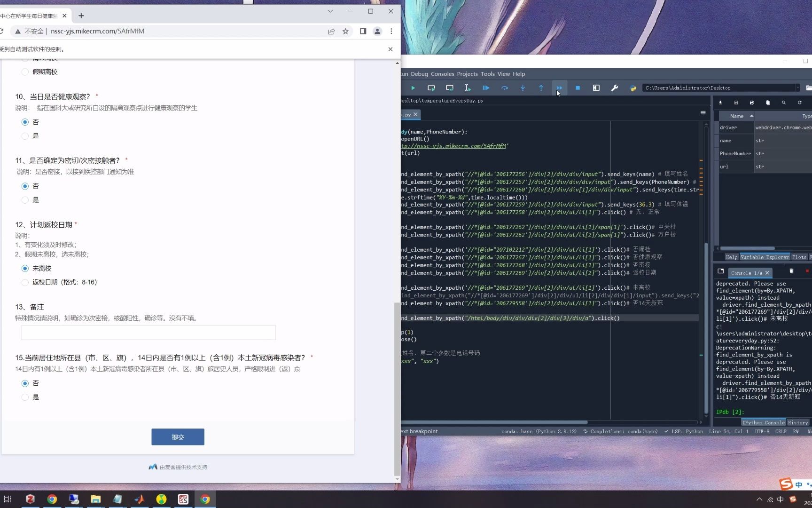Click Spyder's Run current cell icon

pos(431,88)
